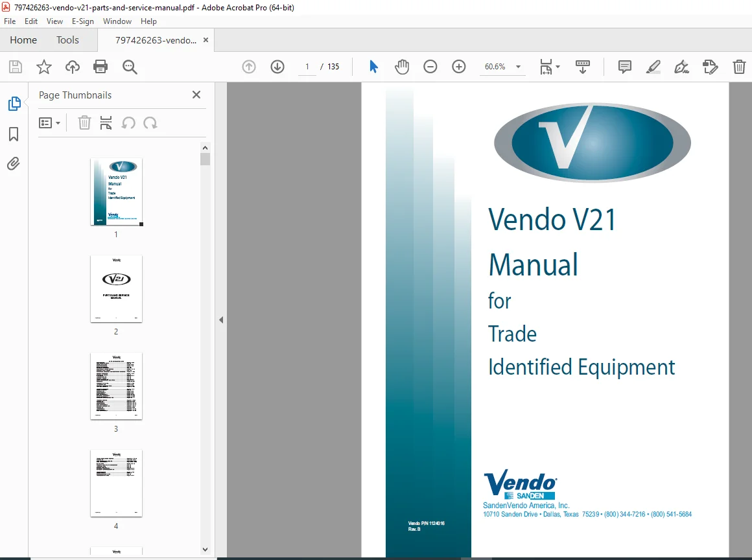
Task: Rotate page clockwise
Action: [x=150, y=123]
